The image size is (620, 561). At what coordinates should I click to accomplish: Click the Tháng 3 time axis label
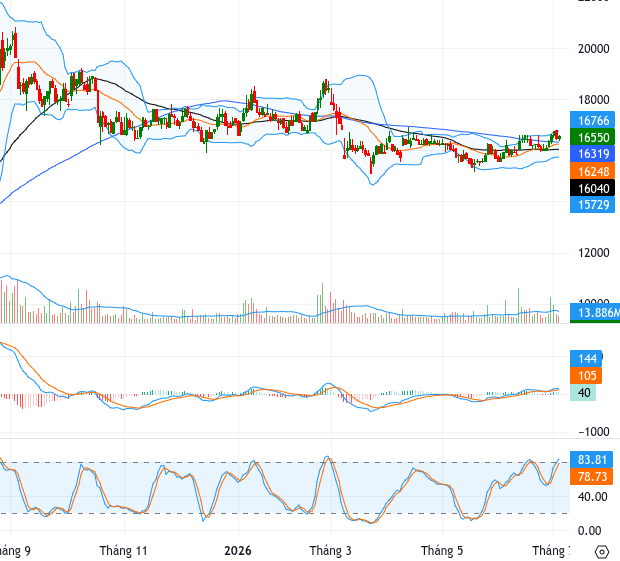331,551
